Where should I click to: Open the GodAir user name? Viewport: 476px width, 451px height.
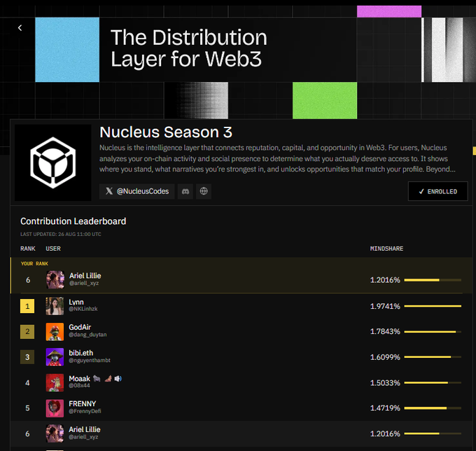(80, 327)
